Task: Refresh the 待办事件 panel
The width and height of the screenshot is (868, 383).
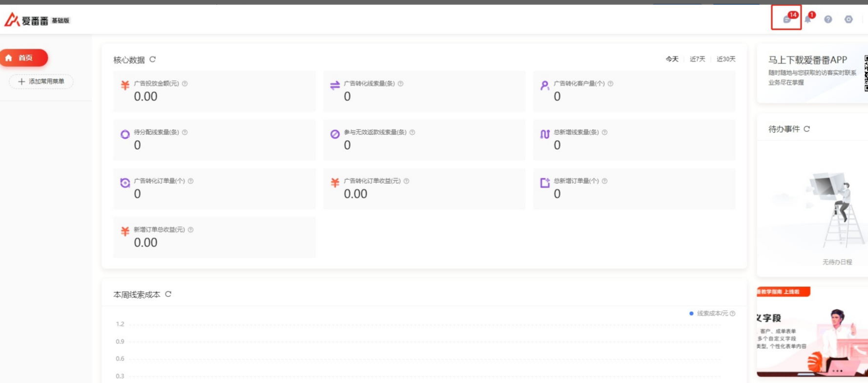Action: (806, 129)
